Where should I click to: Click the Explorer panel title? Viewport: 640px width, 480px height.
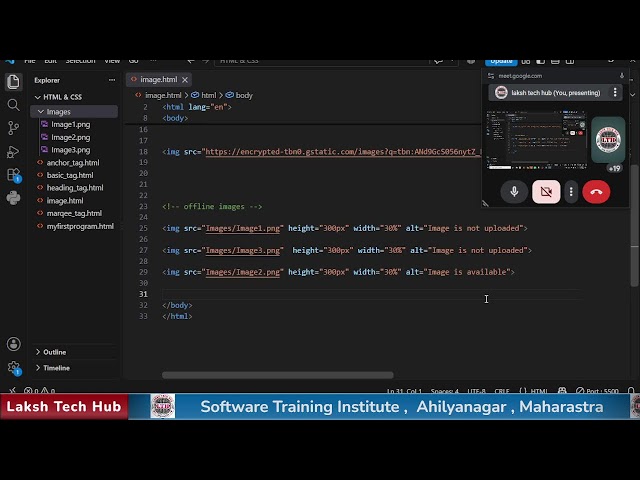[x=47, y=80]
